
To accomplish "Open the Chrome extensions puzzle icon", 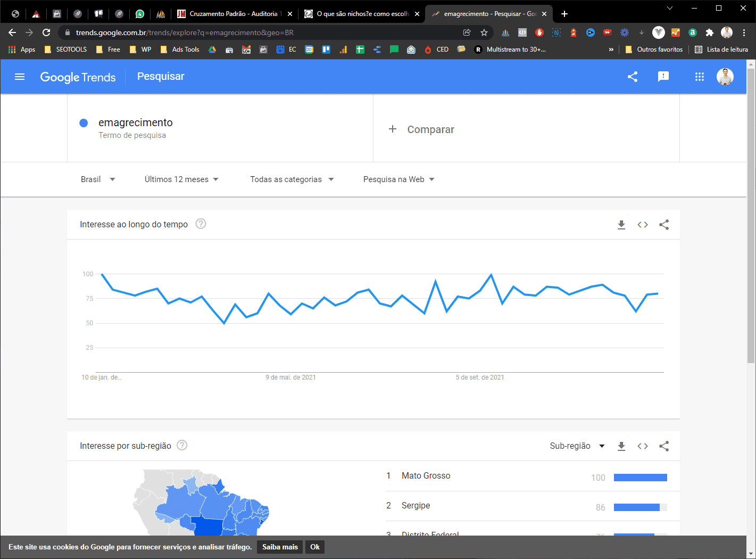I will [x=709, y=32].
